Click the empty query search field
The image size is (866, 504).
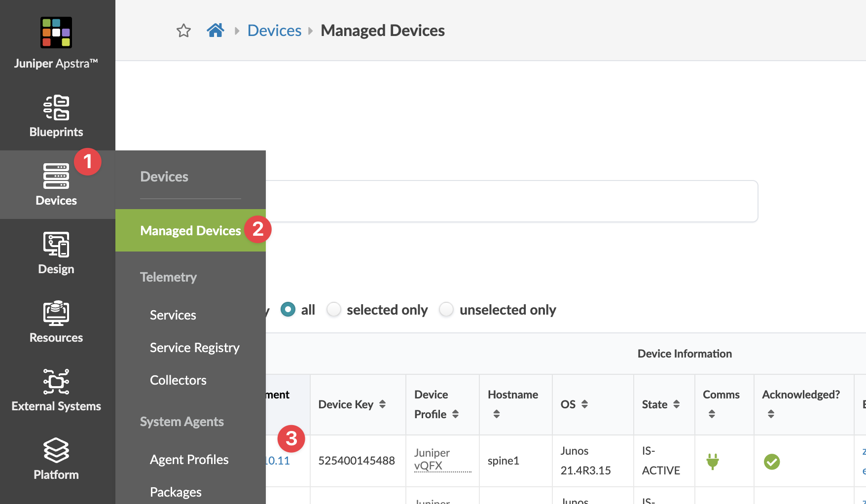(x=511, y=201)
